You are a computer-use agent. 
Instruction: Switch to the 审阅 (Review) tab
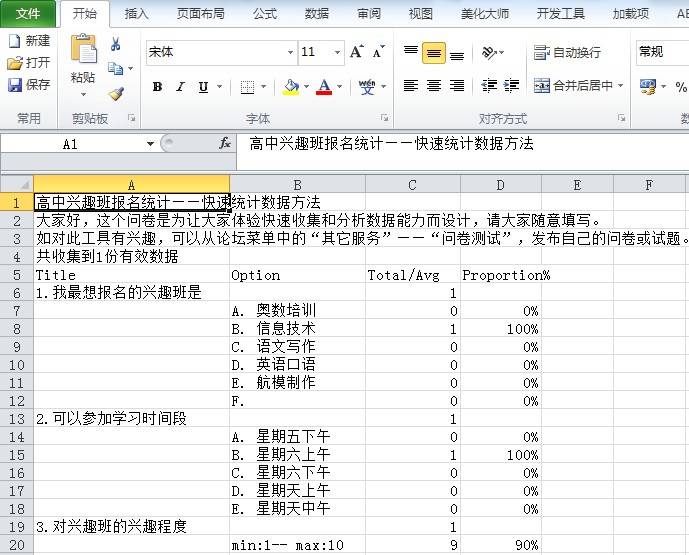click(x=368, y=14)
